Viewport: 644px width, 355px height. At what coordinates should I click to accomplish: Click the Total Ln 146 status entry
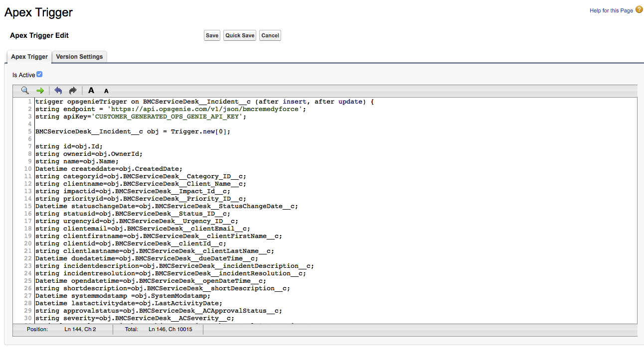[158, 330]
